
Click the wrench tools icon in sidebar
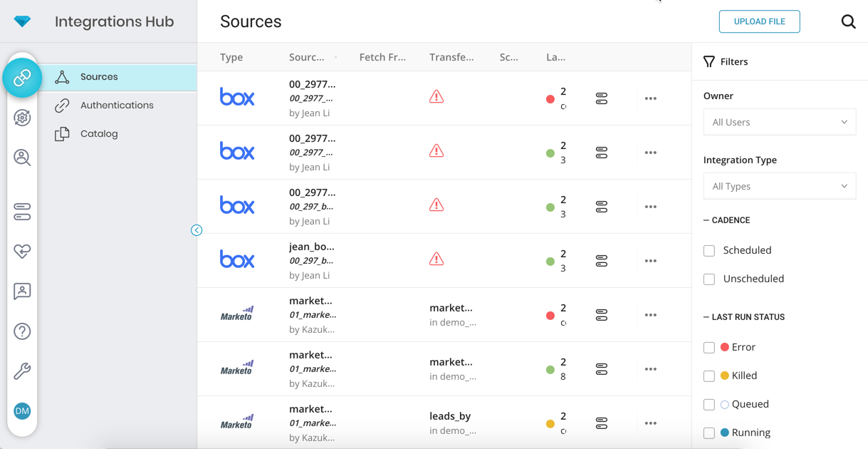(x=22, y=371)
